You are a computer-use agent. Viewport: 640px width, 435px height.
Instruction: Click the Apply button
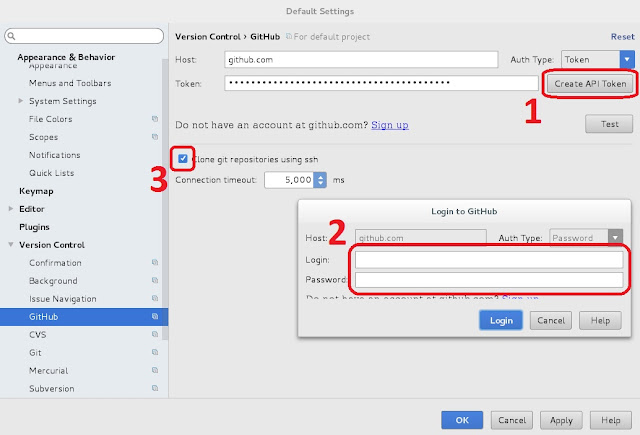[x=561, y=420]
